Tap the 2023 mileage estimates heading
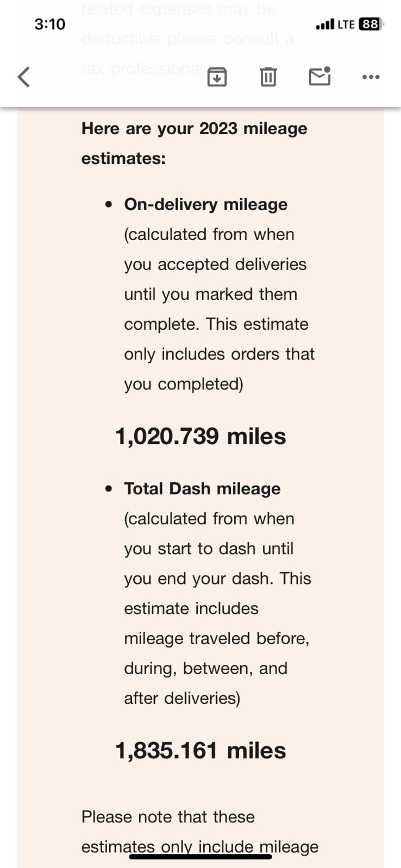401x868 pixels. [x=195, y=143]
